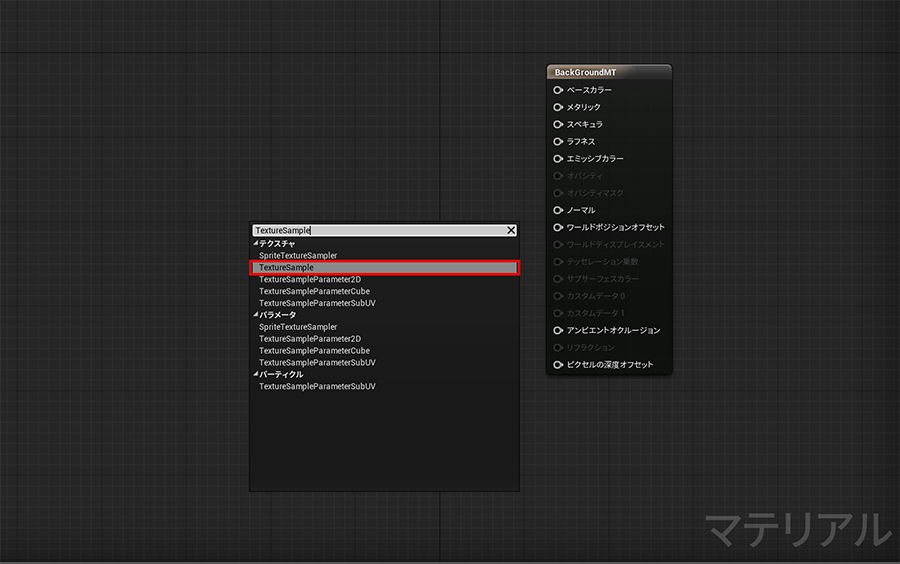Click the ピクセルの深度オフセット pin

coord(559,364)
